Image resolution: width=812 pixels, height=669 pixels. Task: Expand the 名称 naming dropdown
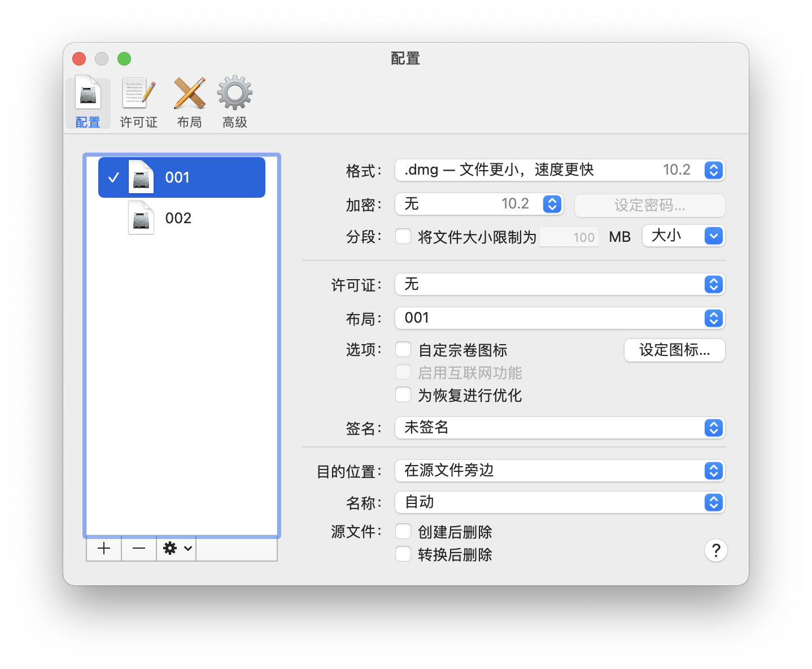pyautogui.click(x=560, y=502)
